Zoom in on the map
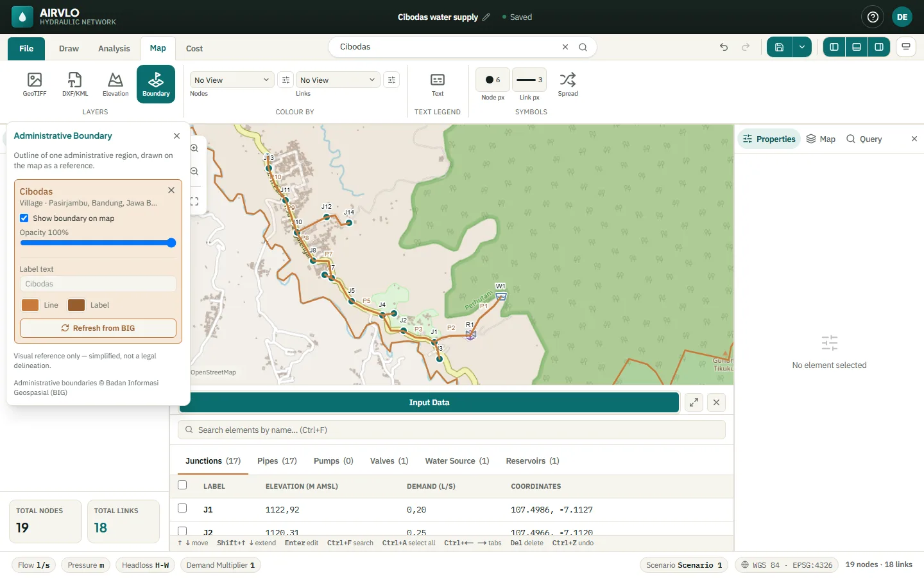924x578 pixels. tap(194, 148)
